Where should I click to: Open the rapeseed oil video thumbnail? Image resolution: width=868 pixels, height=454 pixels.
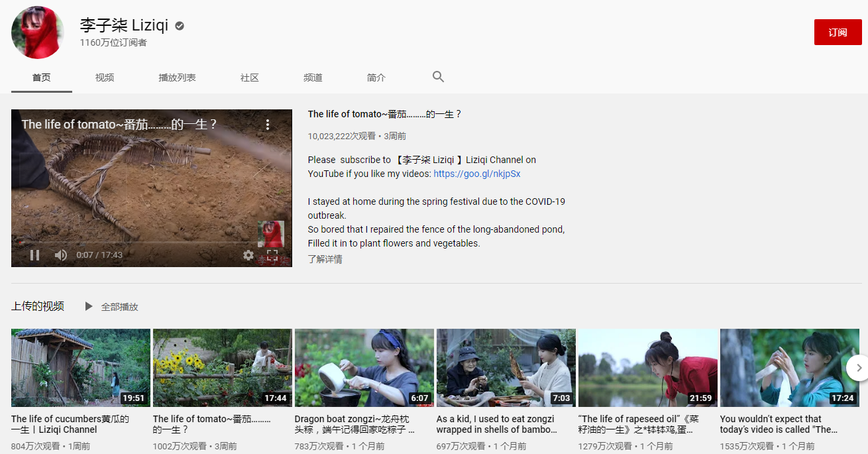pyautogui.click(x=648, y=368)
